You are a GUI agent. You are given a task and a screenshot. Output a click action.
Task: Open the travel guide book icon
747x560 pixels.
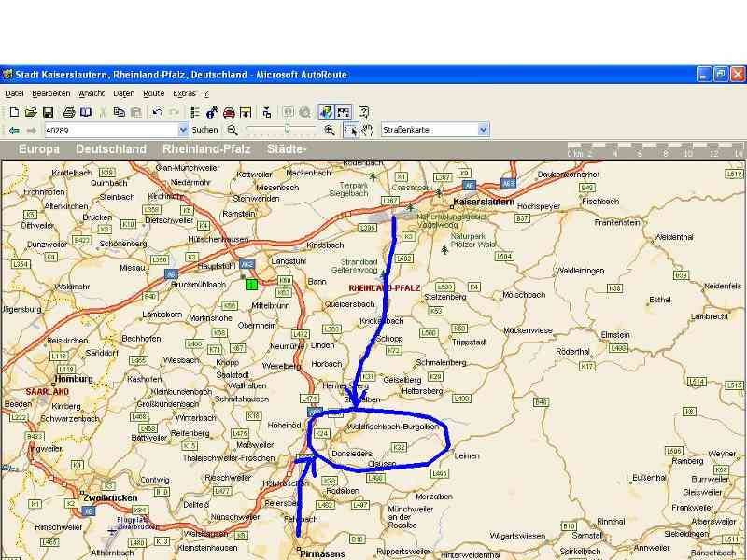[86, 112]
